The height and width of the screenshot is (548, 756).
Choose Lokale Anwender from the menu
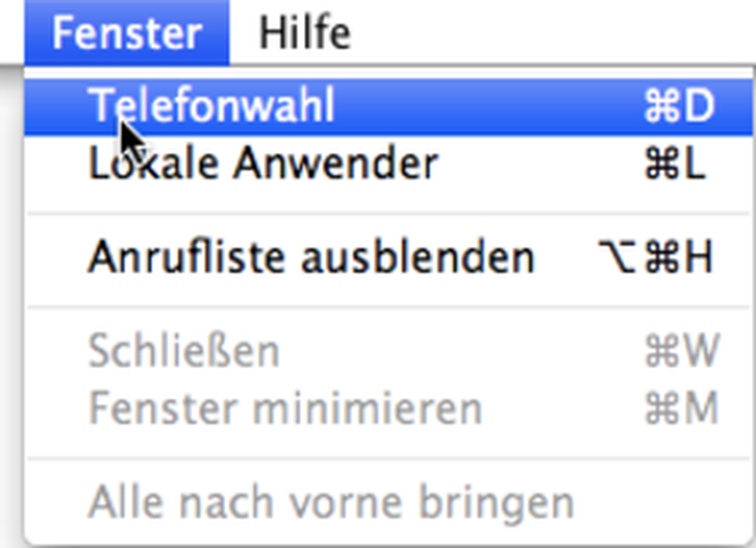coord(263,164)
